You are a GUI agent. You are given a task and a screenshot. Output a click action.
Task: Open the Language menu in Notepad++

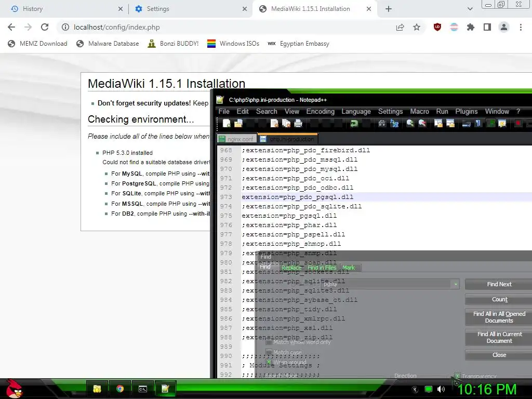pyautogui.click(x=356, y=111)
